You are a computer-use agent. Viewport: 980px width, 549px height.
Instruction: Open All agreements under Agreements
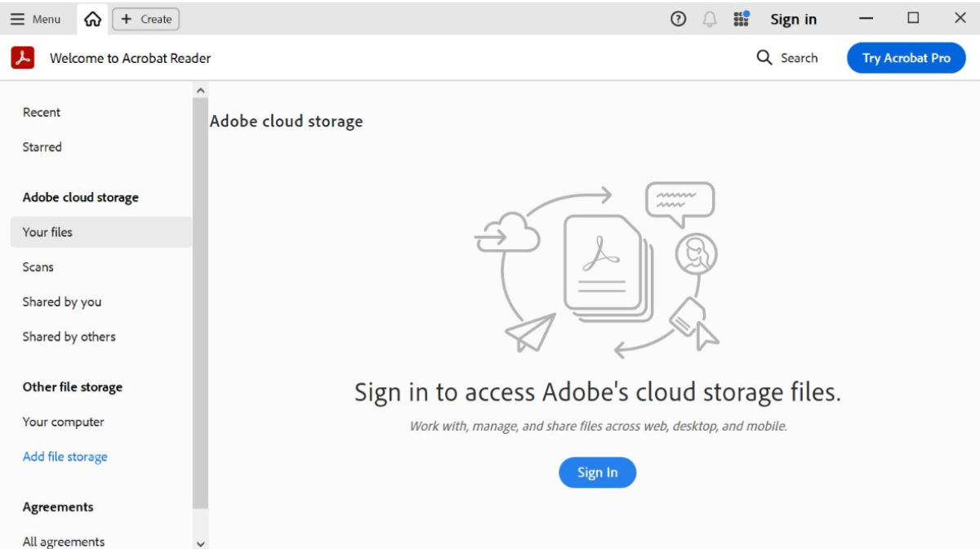coord(64,541)
